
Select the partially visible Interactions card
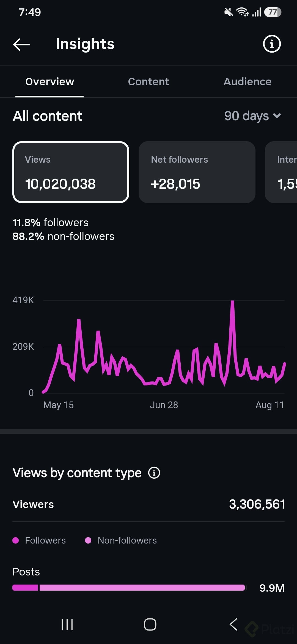point(281,172)
